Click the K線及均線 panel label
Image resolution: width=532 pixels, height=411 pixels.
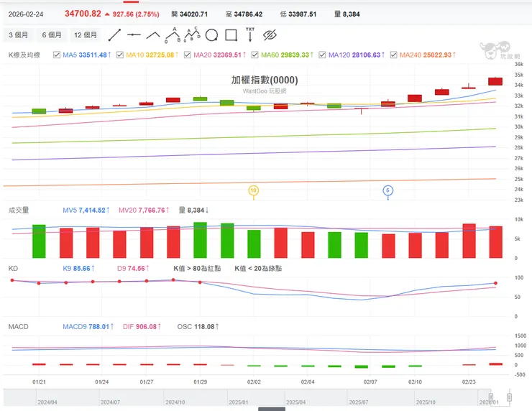[x=24, y=55]
